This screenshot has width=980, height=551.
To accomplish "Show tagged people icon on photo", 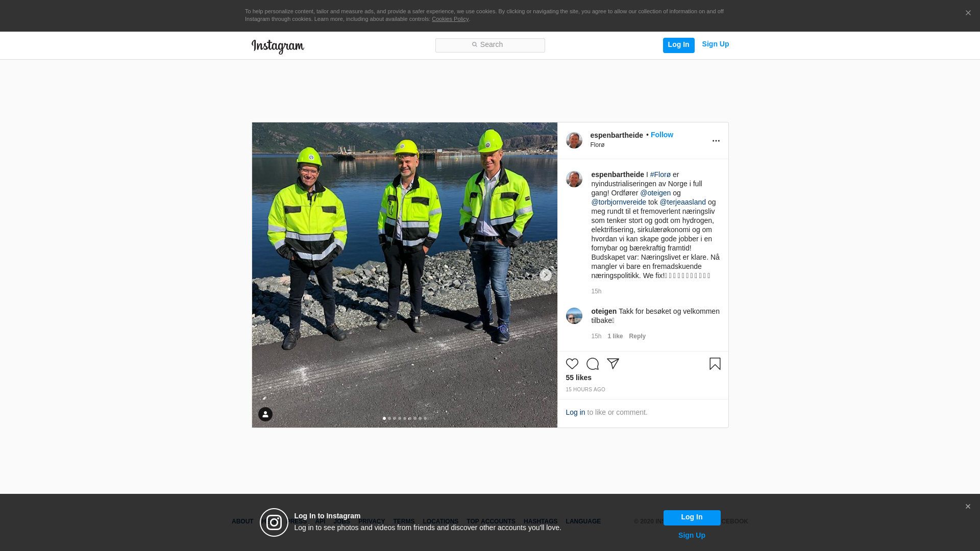I will [265, 414].
